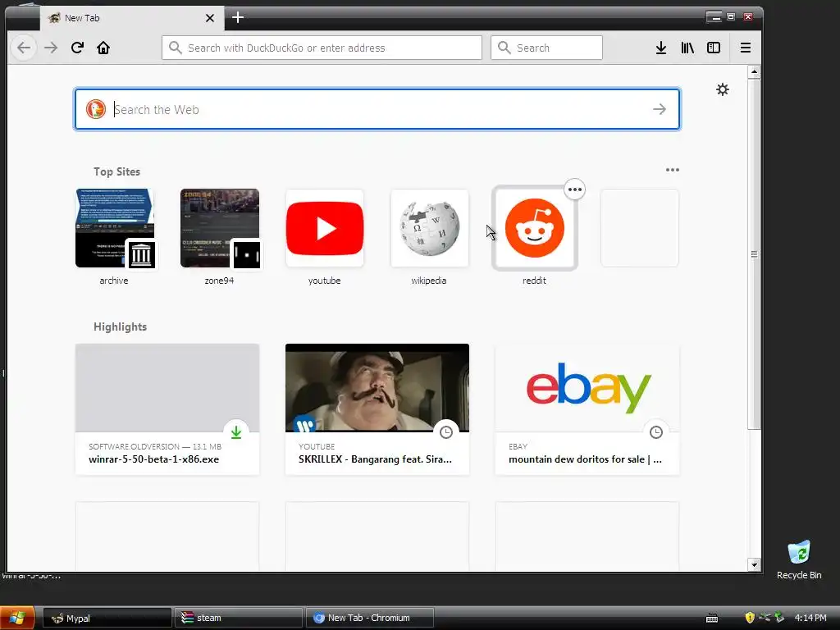Open Top Sites section options menu

(673, 170)
